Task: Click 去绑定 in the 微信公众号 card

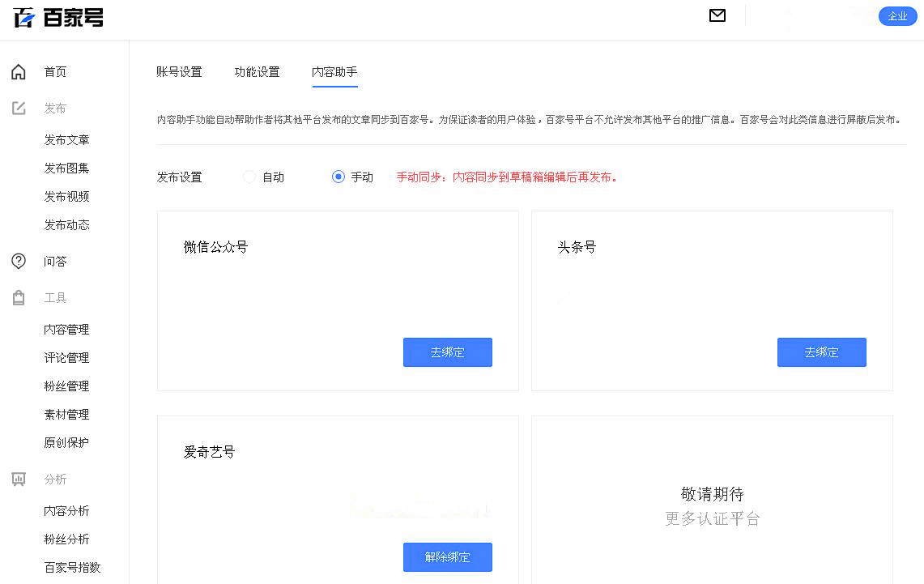Action: (448, 352)
